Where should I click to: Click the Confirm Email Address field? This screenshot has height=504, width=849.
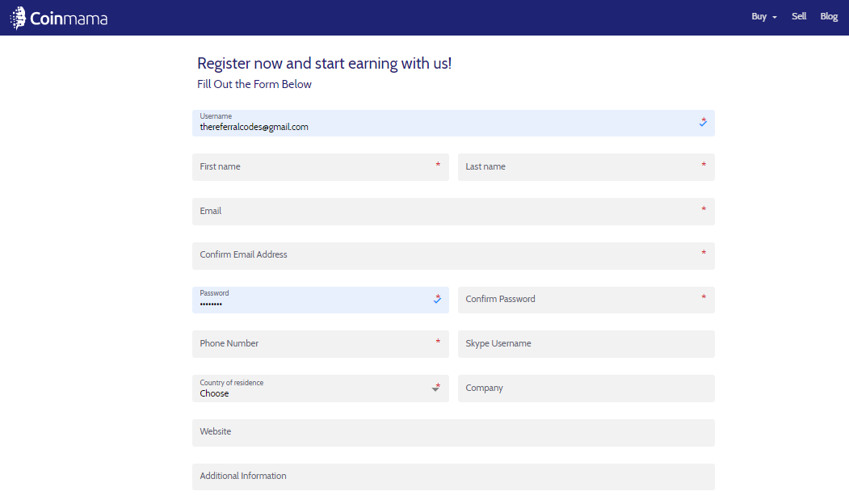453,255
